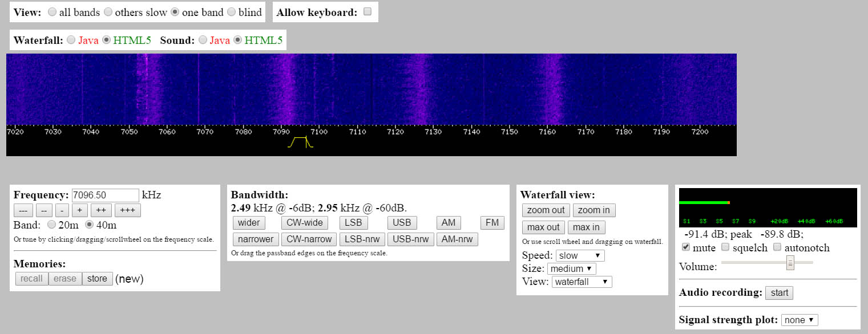Make the bandwidth wider
The width and height of the screenshot is (868, 334).
[x=249, y=222]
